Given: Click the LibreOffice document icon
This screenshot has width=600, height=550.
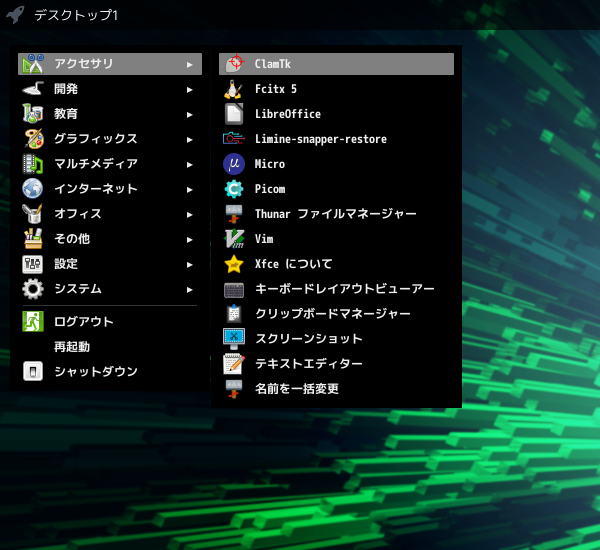Looking at the screenshot, I should [234, 114].
